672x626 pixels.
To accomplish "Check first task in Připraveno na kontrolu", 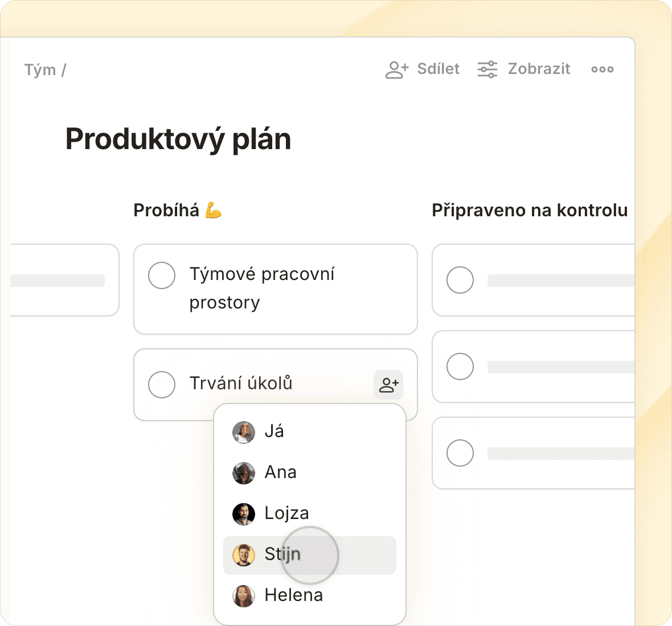I will click(x=460, y=280).
